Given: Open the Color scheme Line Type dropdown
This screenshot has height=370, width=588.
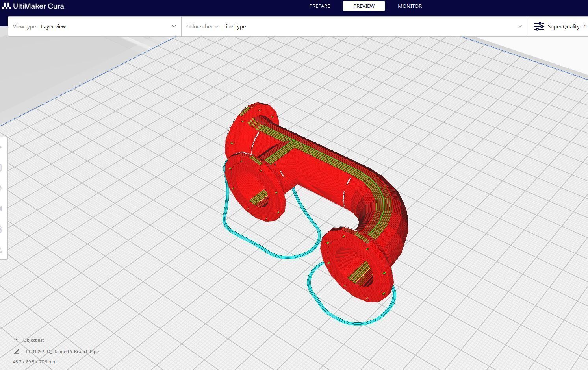Looking at the screenshot, I should click(354, 26).
